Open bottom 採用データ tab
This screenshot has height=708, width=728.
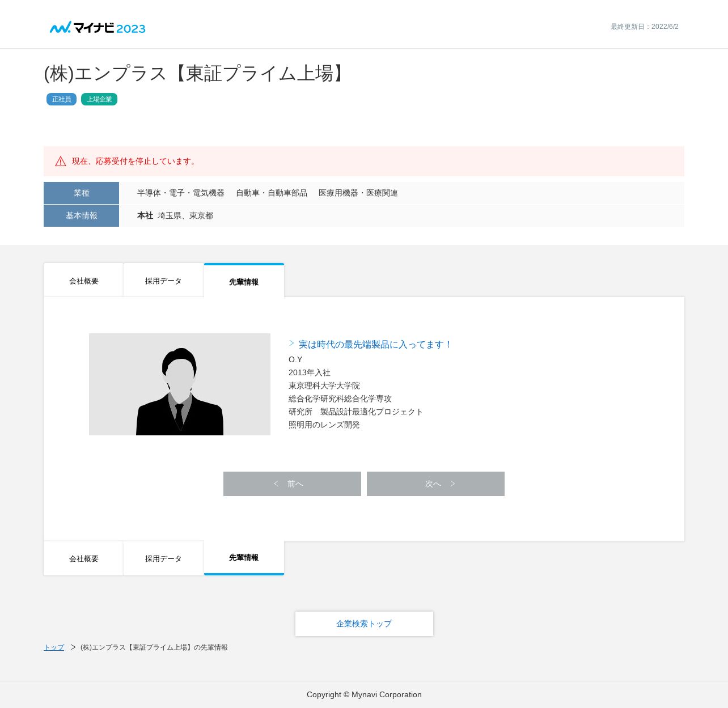163,558
